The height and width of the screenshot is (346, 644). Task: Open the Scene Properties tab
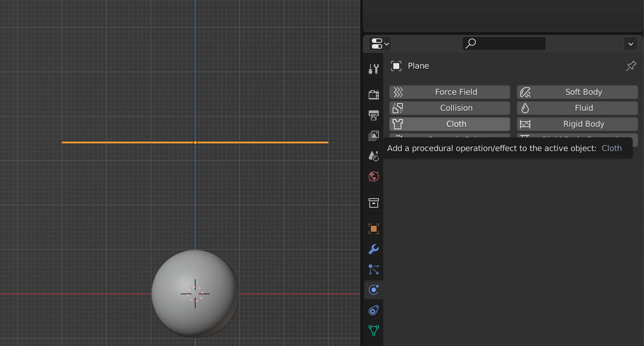click(x=374, y=156)
